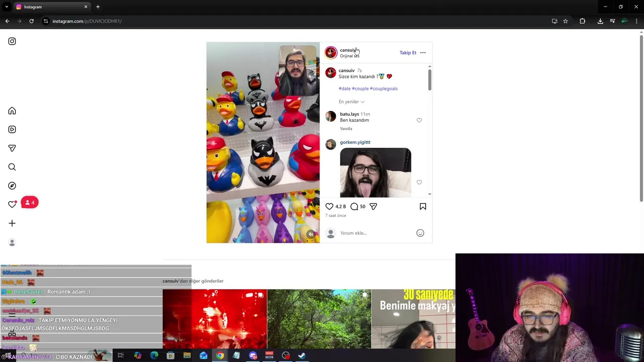The height and width of the screenshot is (362, 644).
Task: Open the #date hashtag
Action: [345, 88]
